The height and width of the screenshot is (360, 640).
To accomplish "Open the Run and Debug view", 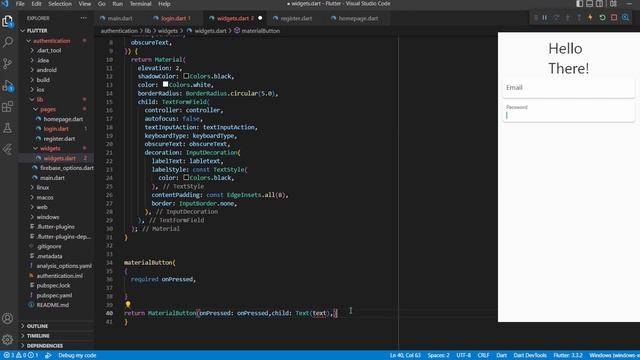I will (8, 85).
